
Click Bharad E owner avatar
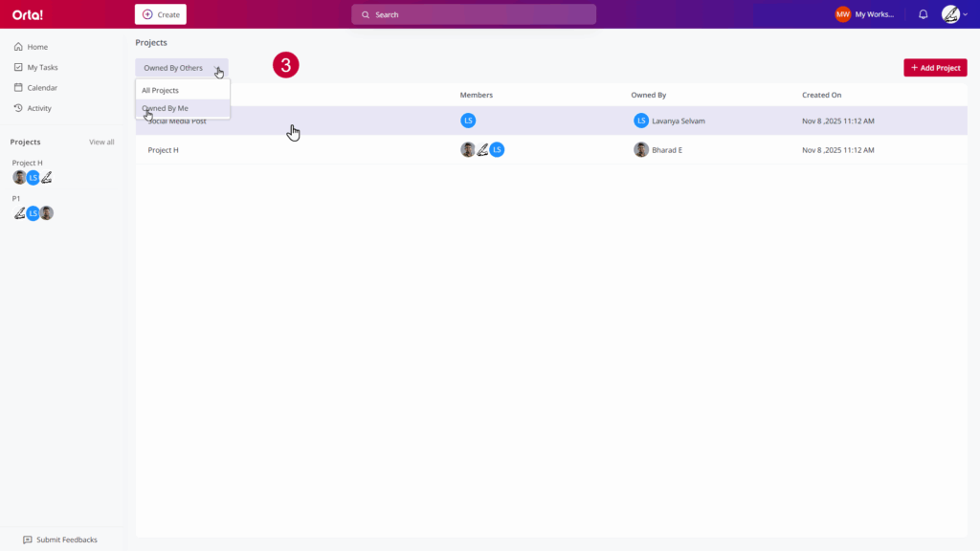coord(641,150)
